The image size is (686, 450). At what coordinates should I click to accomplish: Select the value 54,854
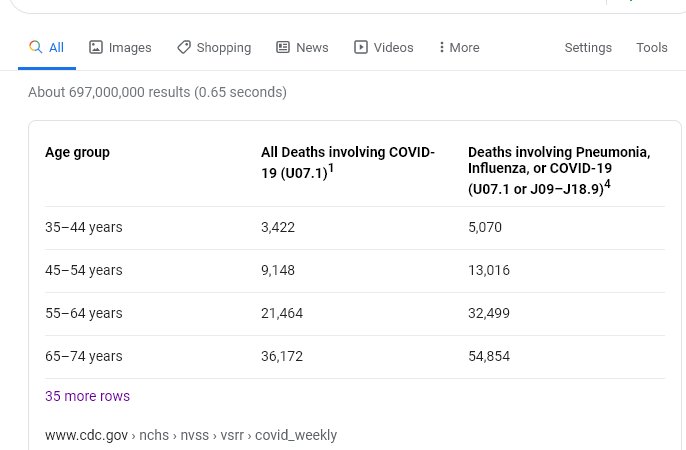click(x=489, y=356)
